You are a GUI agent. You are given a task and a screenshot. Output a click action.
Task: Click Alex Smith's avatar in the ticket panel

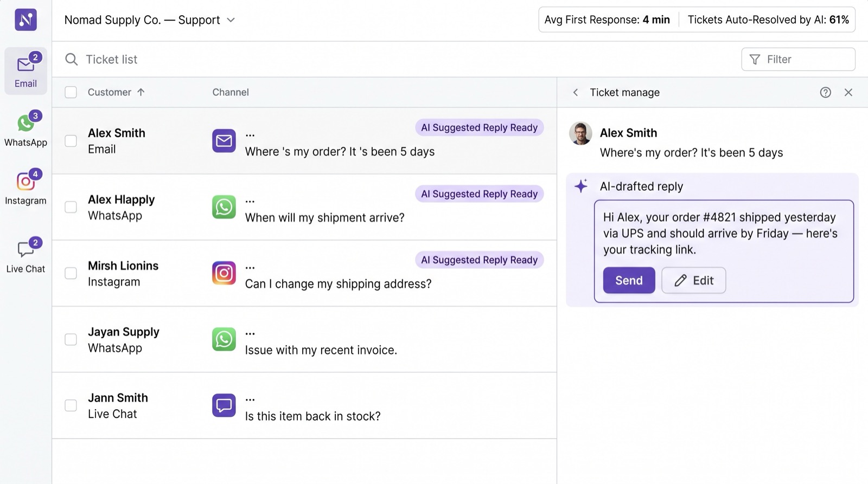tap(580, 133)
